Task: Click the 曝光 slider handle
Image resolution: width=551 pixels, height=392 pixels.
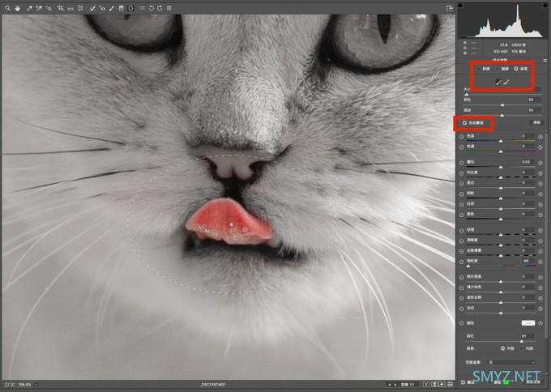Action: (x=501, y=167)
